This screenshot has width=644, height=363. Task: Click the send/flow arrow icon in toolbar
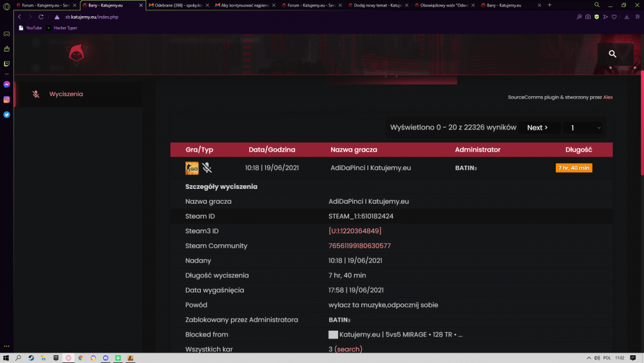(605, 17)
